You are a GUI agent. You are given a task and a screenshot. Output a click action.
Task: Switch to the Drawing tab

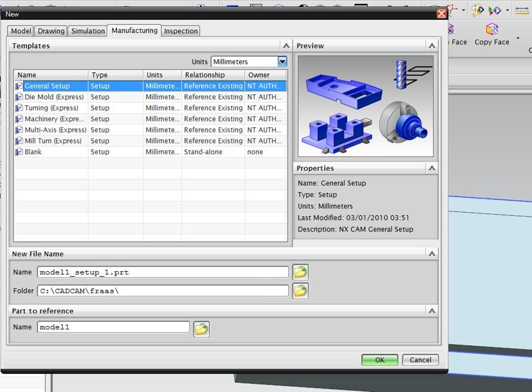pyautogui.click(x=51, y=31)
